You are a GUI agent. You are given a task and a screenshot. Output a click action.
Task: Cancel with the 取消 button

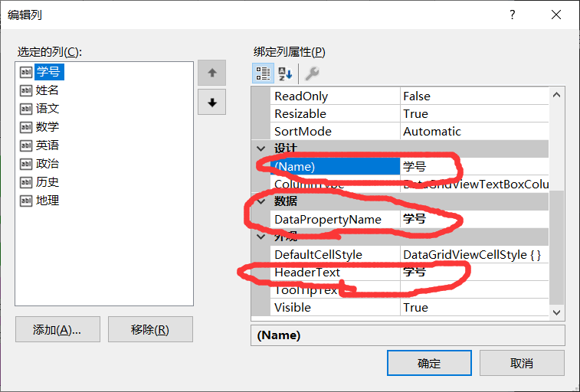[x=522, y=363]
